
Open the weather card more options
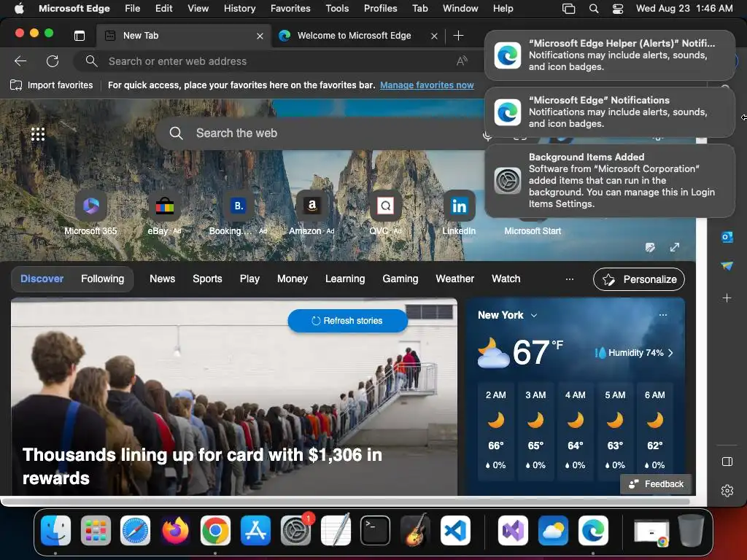[x=662, y=315]
